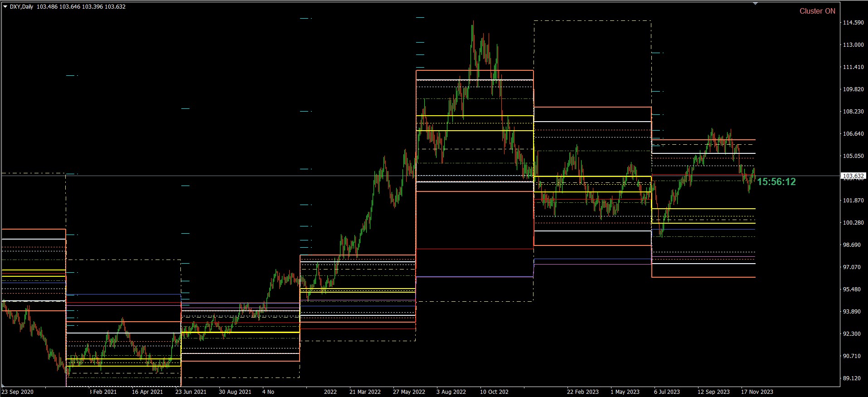Click date label 1 May 2023
Screen dimensions: 868x397
625,392
